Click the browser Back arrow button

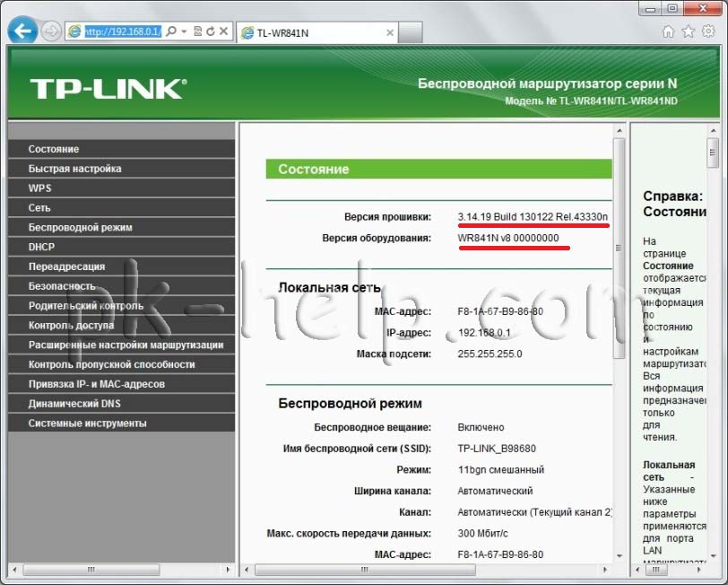coord(22,31)
